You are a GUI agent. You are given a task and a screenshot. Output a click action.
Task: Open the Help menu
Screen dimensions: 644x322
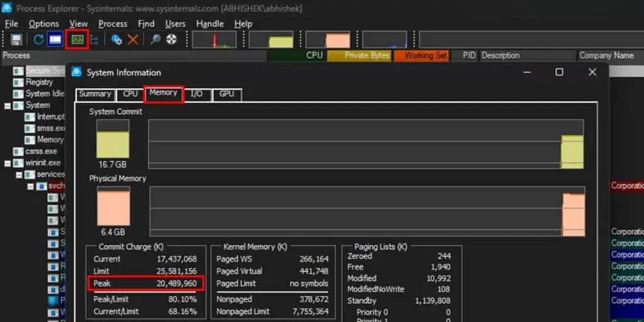(243, 24)
